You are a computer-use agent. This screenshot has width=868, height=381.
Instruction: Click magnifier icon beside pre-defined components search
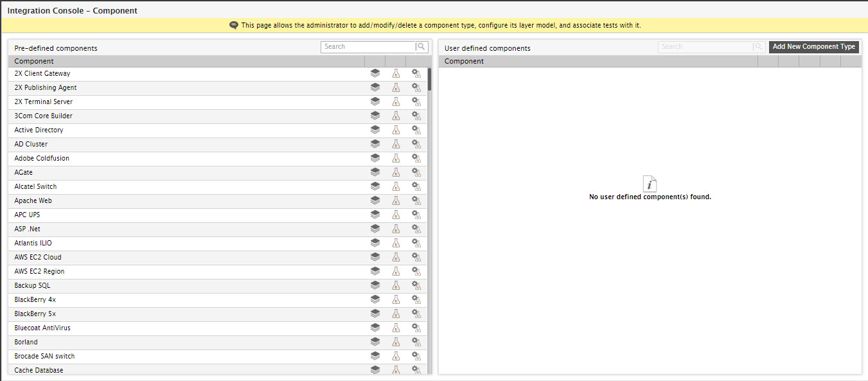pyautogui.click(x=421, y=47)
